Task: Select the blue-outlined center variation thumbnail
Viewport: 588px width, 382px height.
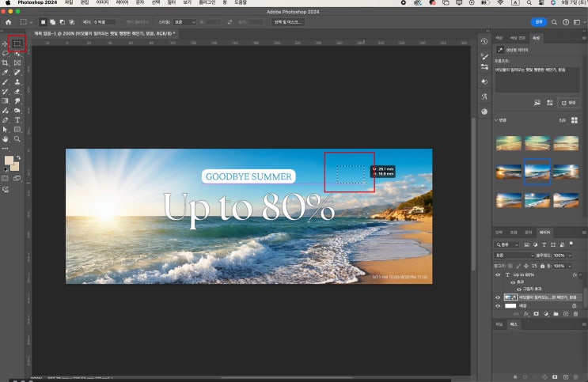Action: [x=537, y=172]
